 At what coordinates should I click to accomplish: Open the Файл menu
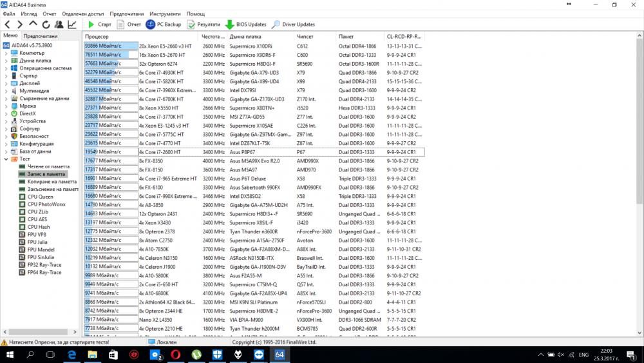(8, 14)
